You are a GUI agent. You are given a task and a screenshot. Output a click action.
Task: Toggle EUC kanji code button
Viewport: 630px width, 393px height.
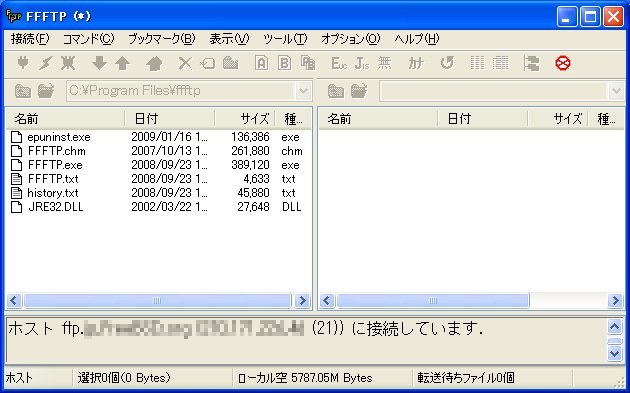(x=338, y=63)
